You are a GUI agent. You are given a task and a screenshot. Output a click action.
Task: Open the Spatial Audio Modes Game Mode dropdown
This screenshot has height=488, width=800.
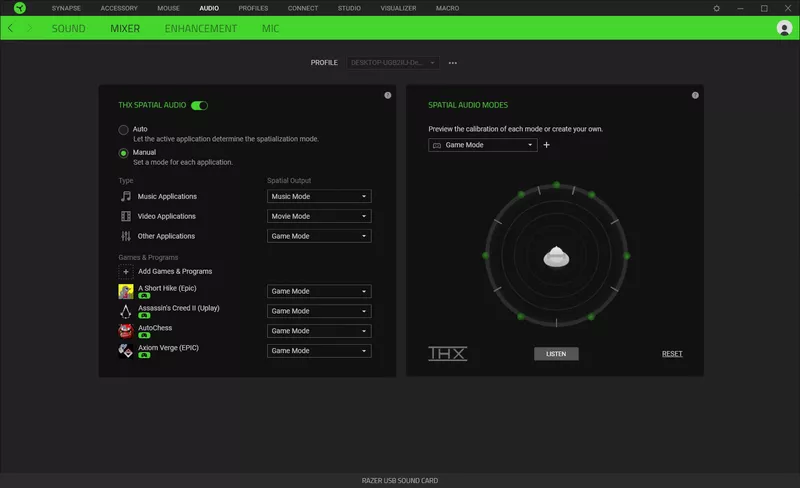(483, 145)
